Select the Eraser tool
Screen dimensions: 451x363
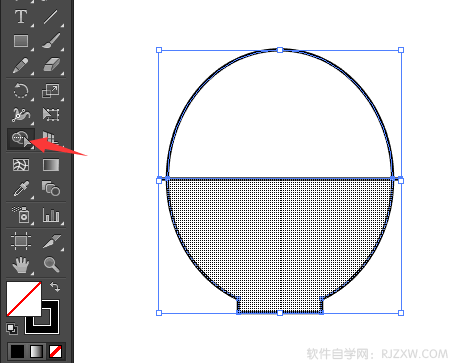51,65
